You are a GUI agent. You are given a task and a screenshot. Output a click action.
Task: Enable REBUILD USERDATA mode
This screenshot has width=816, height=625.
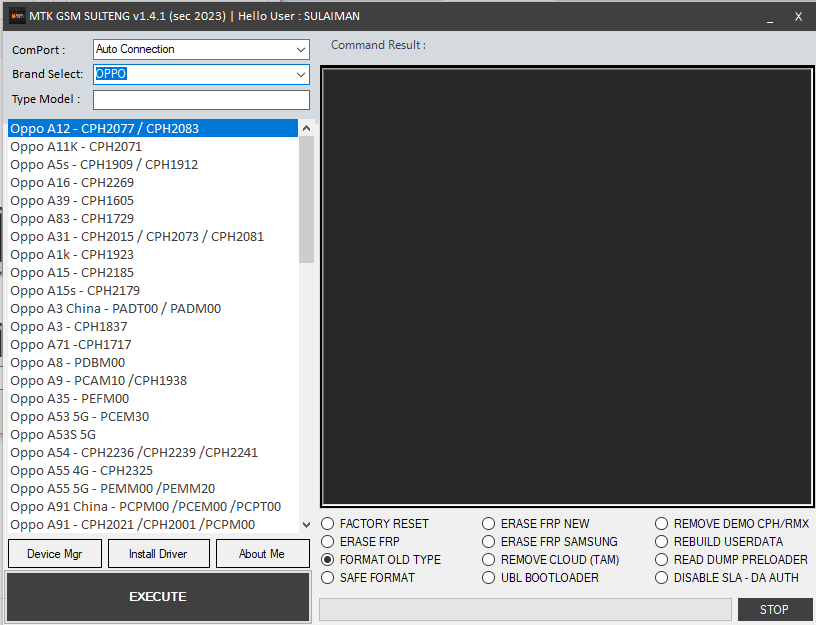click(x=662, y=541)
